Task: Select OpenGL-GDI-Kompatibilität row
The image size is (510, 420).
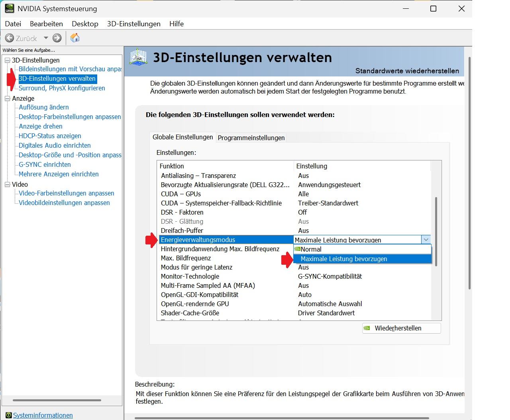Action: (294, 295)
